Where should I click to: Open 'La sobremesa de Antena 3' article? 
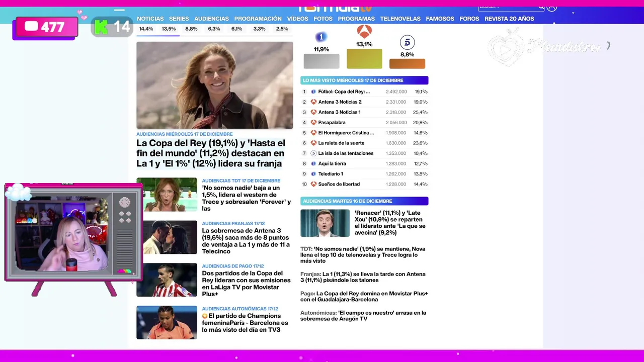coord(246,241)
